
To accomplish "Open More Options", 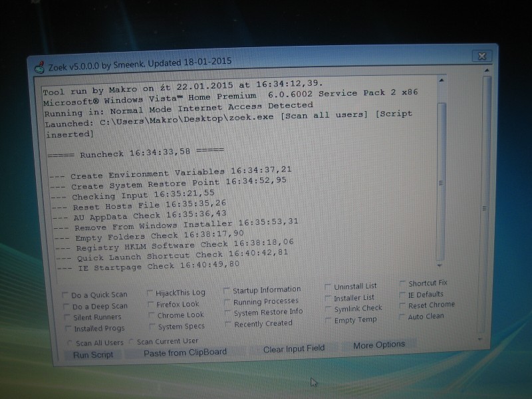I will (x=378, y=345).
